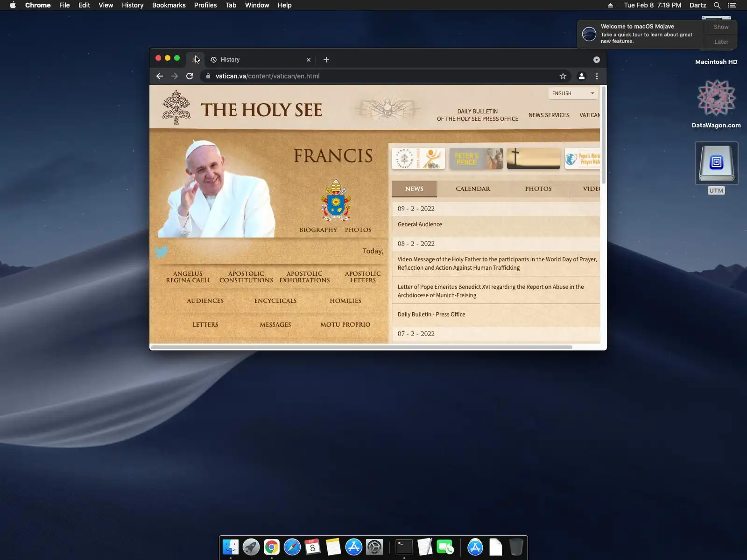
Task: Open the Window menu in the menu bar
Action: pos(257,5)
